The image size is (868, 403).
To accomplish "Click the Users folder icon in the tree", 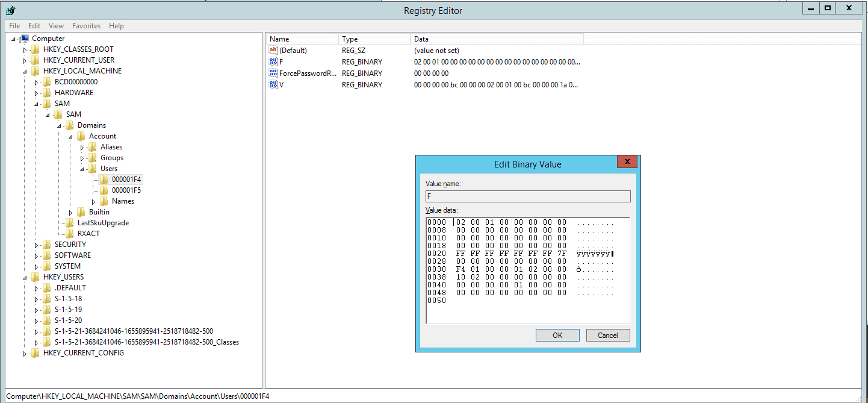I will pyautogui.click(x=91, y=168).
